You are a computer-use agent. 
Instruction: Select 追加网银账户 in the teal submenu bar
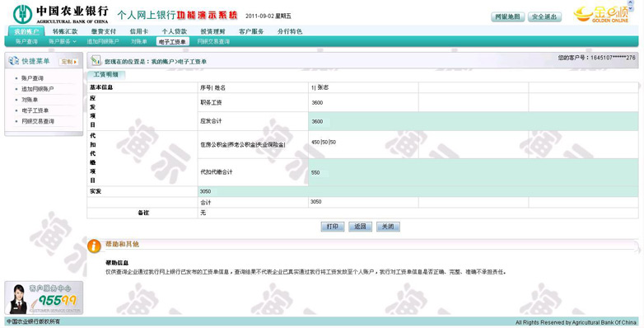click(x=103, y=41)
